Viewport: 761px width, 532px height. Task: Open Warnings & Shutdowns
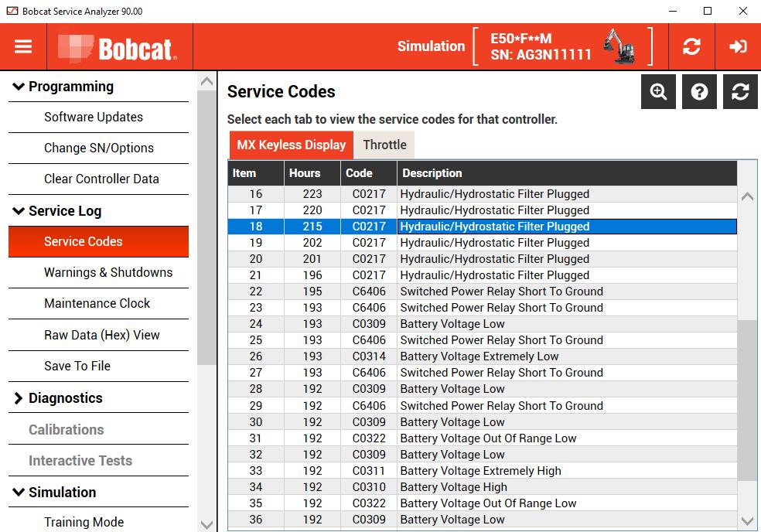[x=98, y=272]
